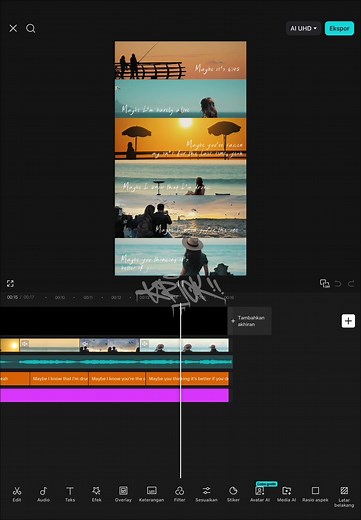Open the search magnifier icon
This screenshot has width=361, height=520.
[31, 28]
